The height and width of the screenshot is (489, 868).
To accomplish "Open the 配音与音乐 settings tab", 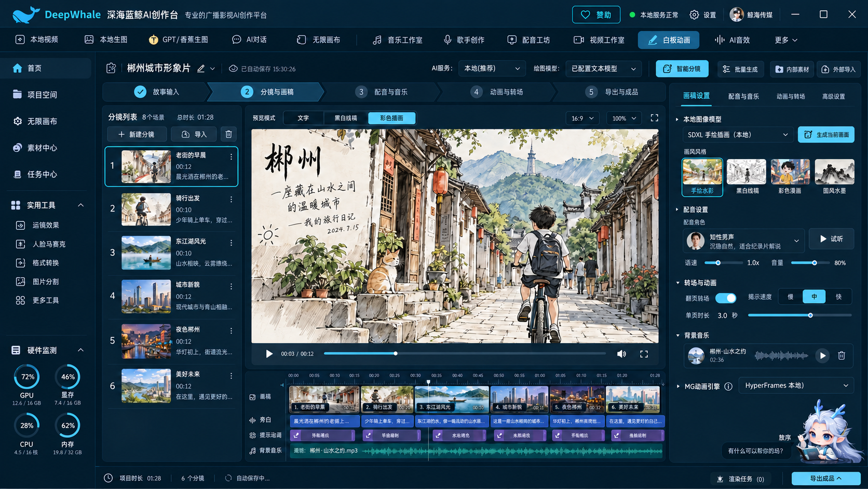I will pyautogui.click(x=743, y=96).
